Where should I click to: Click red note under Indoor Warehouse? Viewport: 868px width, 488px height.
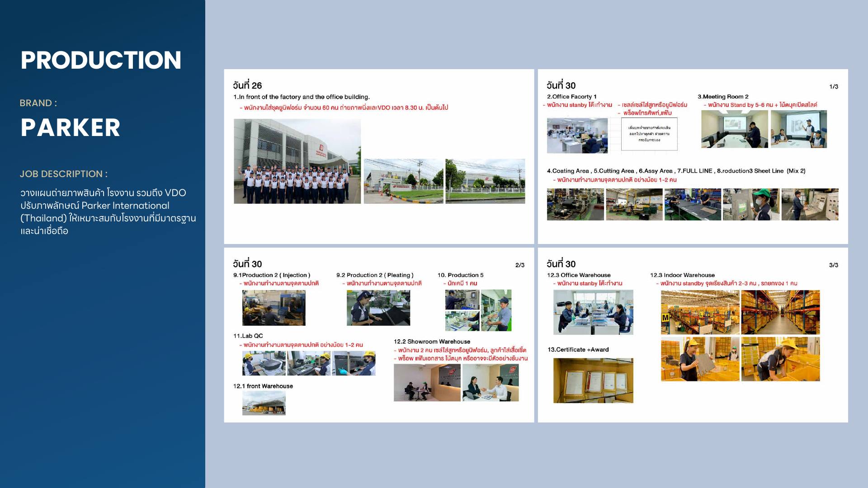(726, 283)
